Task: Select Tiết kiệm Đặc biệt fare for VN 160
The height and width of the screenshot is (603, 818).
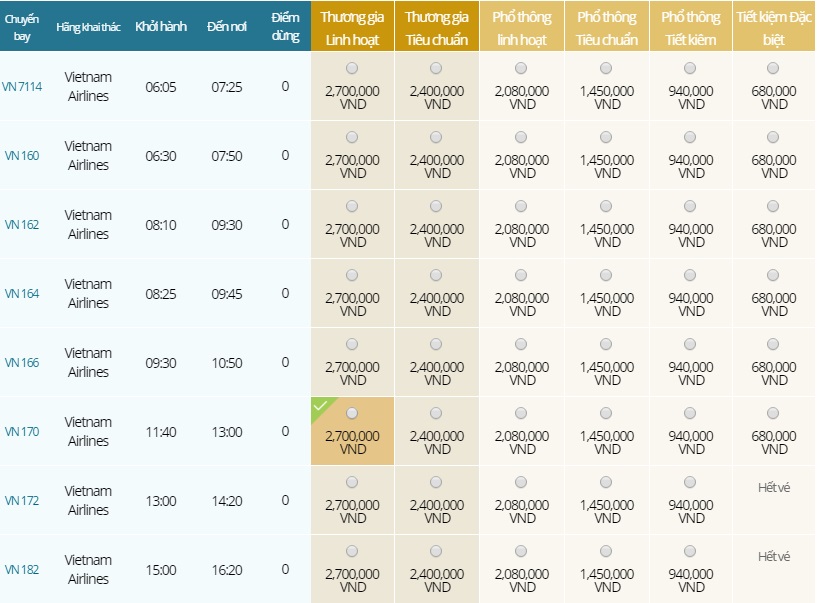Action: click(773, 137)
